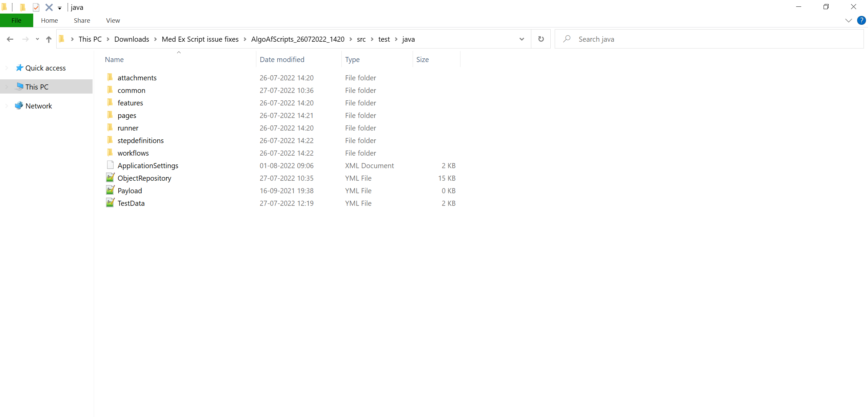Screen dimensions: 868x417
Task: Open the File menu
Action: (16, 20)
